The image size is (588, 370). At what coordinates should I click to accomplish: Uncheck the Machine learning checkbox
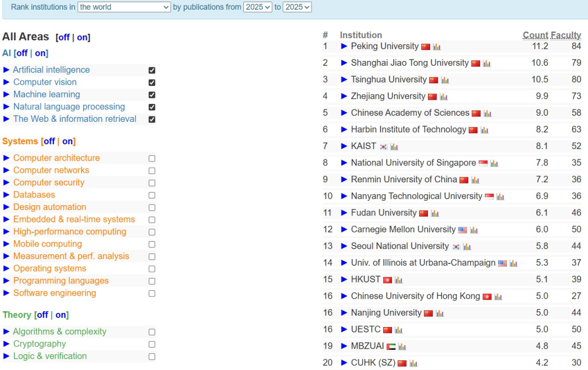[152, 95]
